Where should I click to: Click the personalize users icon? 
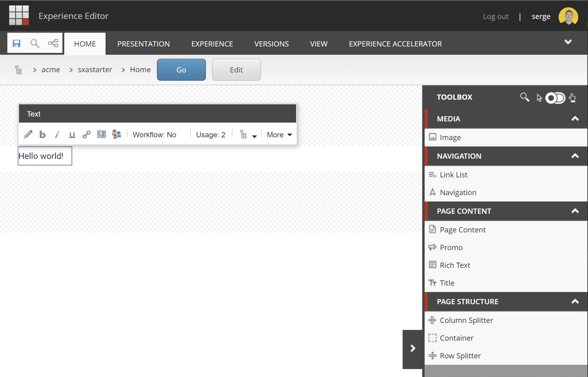point(116,134)
